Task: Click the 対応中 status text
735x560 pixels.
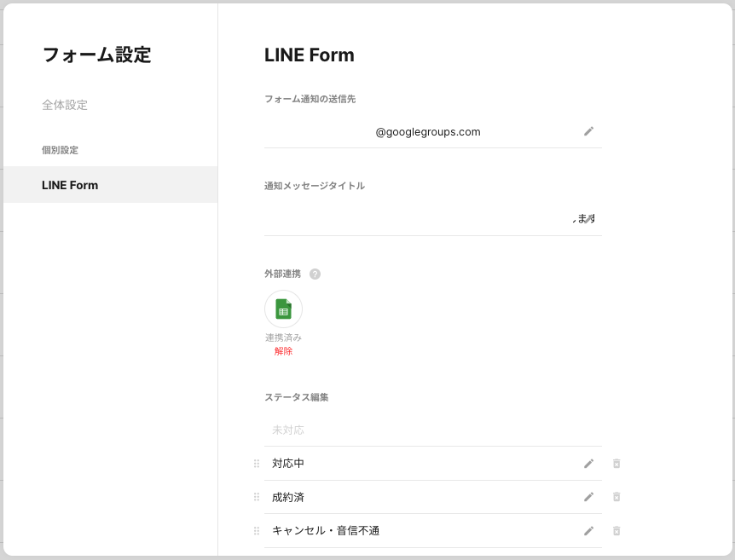Action: click(x=288, y=464)
